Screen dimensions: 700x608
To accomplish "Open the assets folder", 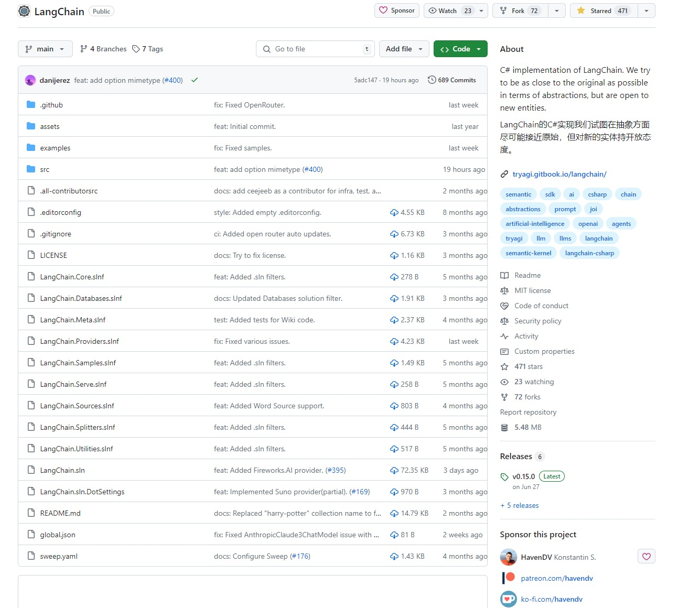I will pyautogui.click(x=50, y=126).
